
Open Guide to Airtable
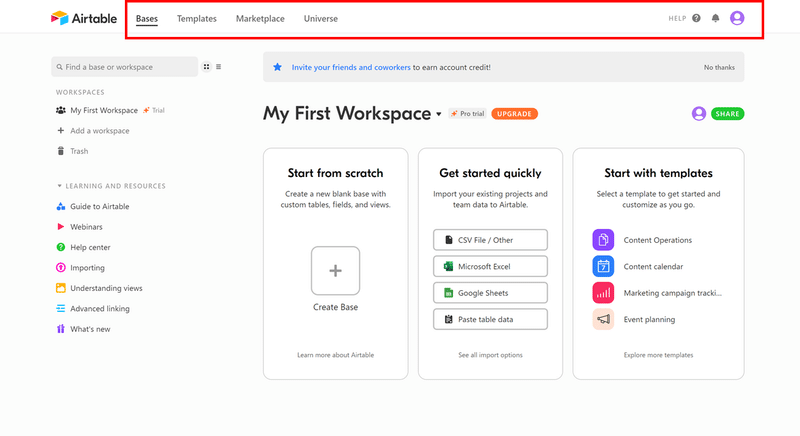[x=99, y=207]
